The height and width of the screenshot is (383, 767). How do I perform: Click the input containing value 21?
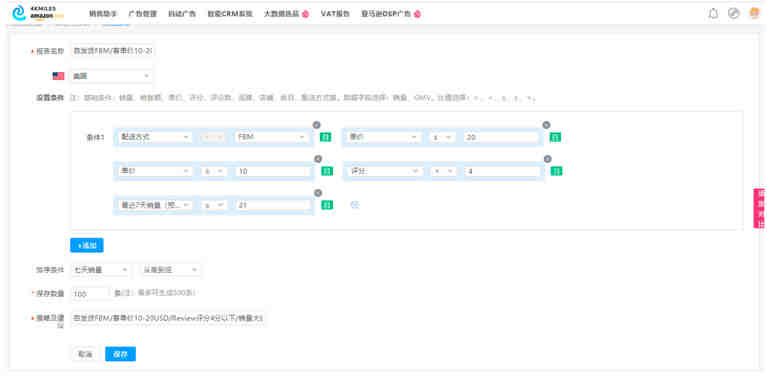273,205
